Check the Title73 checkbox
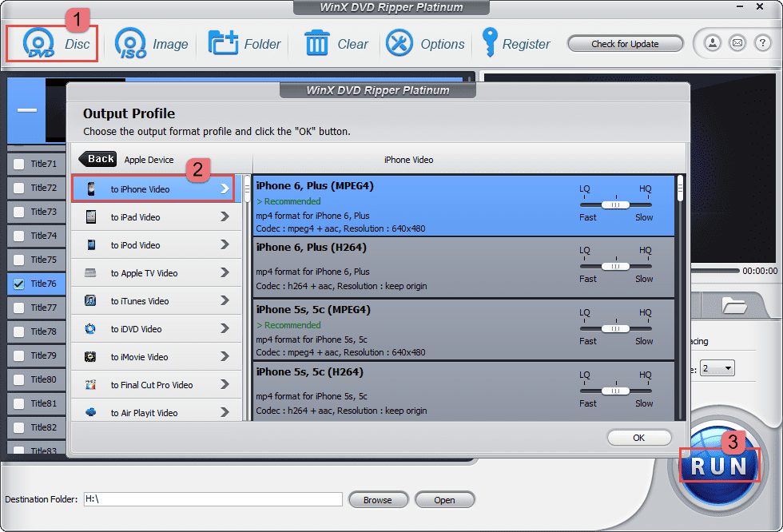 [18, 212]
